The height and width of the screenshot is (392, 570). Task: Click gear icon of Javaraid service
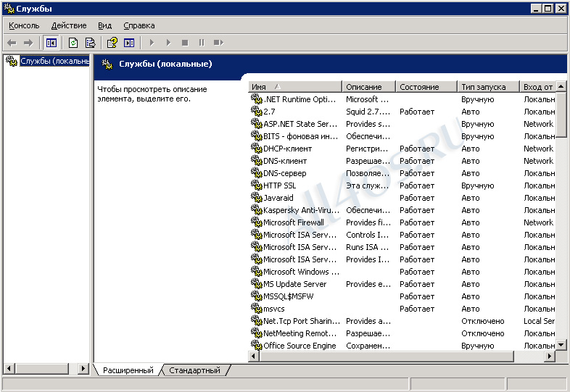[256, 198]
